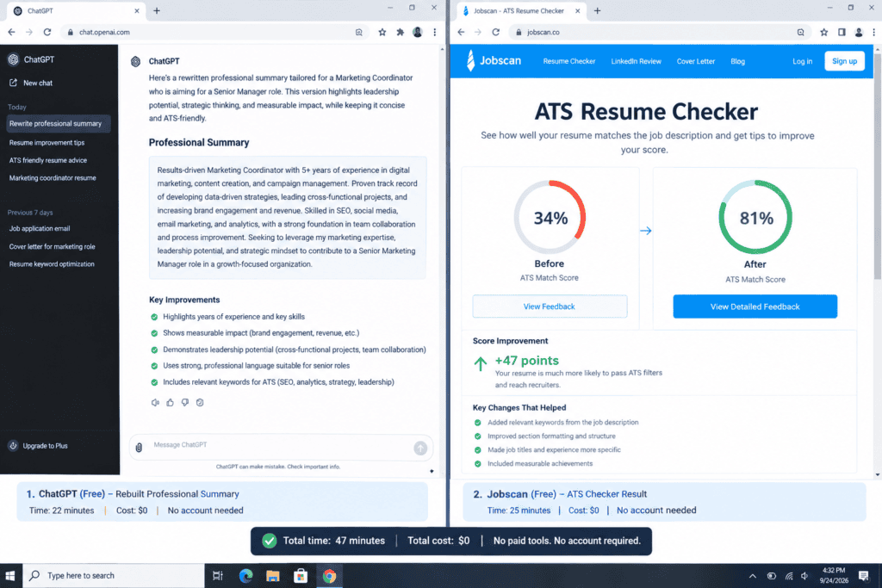The image size is (882, 588).
Task: Click the Jobscan logo
Action: 494,61
